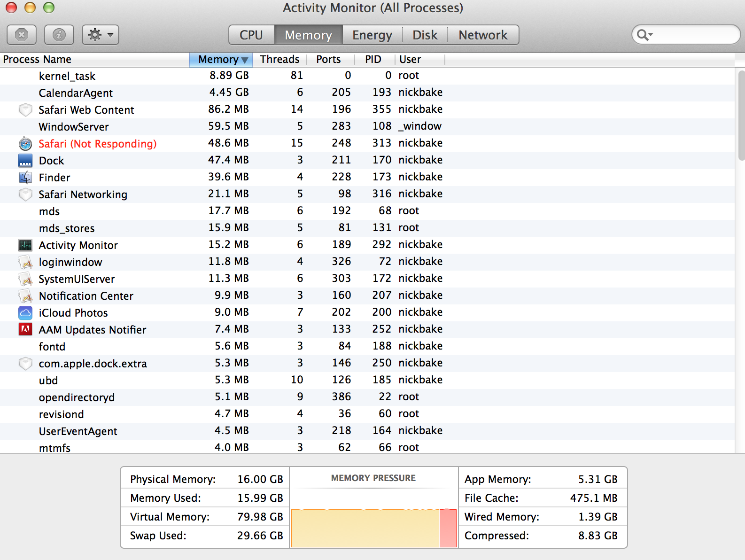This screenshot has height=560, width=745.
Task: Select the Memory tab
Action: [x=308, y=35]
